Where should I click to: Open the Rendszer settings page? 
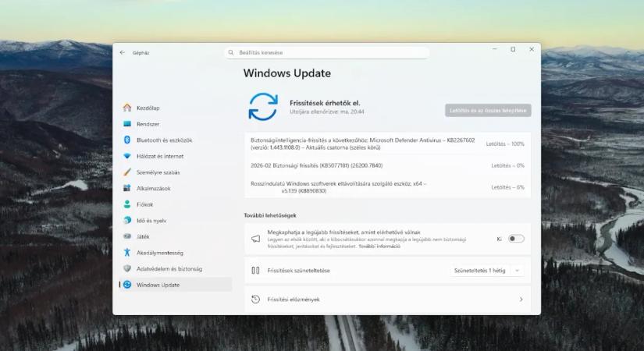148,124
